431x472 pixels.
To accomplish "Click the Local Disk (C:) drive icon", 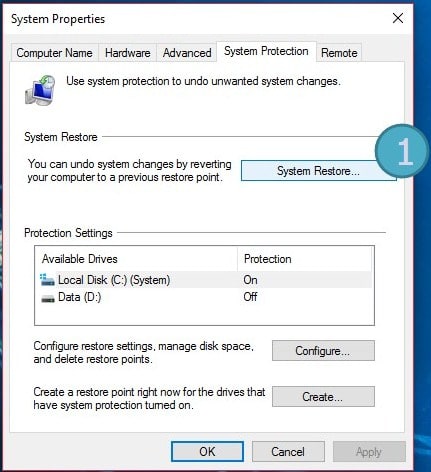I will 47,280.
